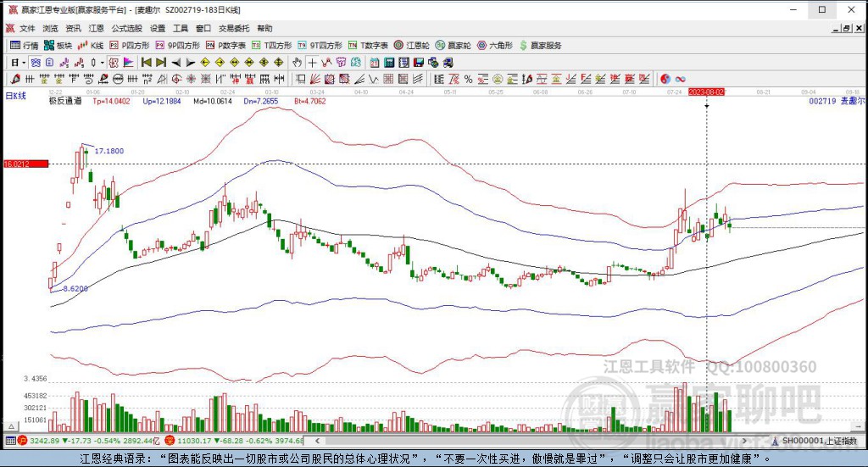Select the Gann fan lines icon
Image resolution: width=868 pixels, height=467 pixels.
tap(315, 79)
